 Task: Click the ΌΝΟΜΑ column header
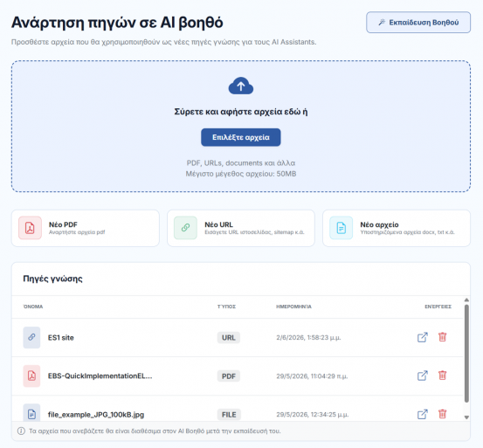click(33, 307)
